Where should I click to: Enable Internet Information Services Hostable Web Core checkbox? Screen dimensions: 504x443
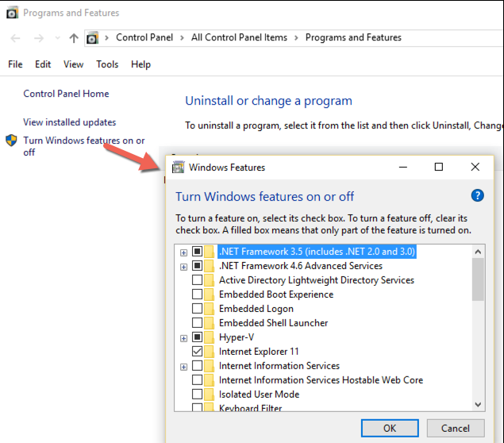197,379
